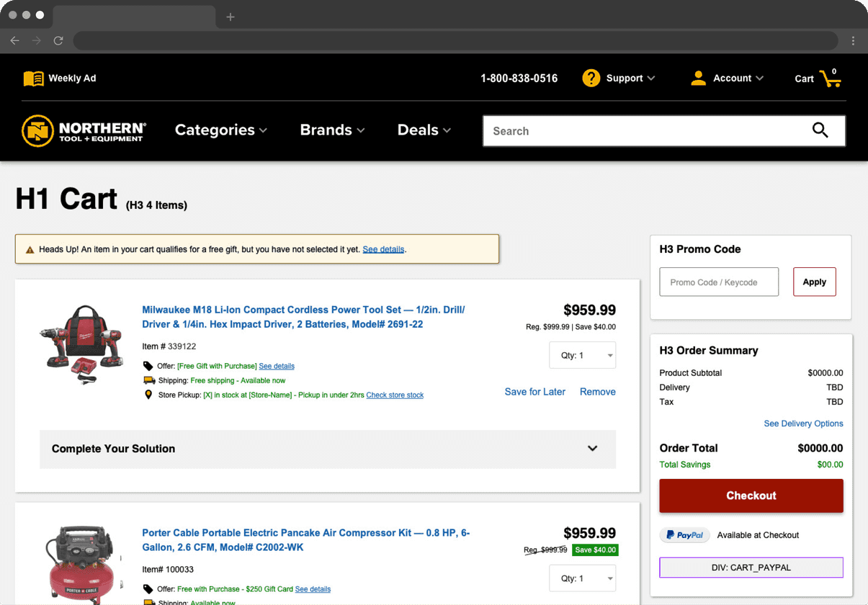
Task: Remove the Milwaukee tool set from cart
Action: (x=598, y=392)
